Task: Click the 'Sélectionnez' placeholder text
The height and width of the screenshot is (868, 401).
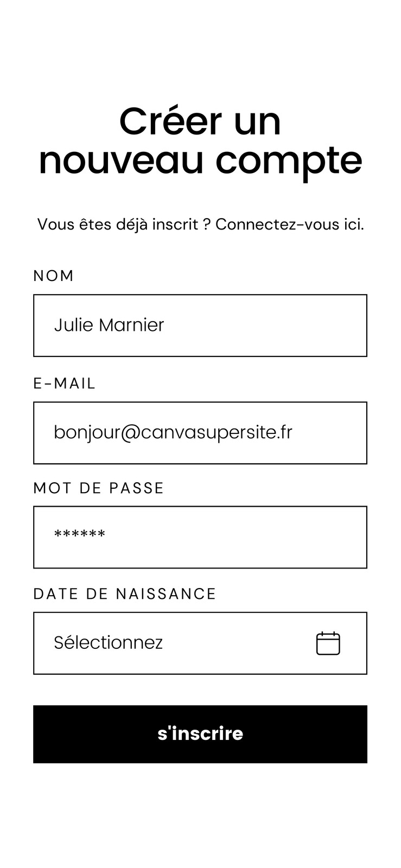Action: tap(109, 642)
